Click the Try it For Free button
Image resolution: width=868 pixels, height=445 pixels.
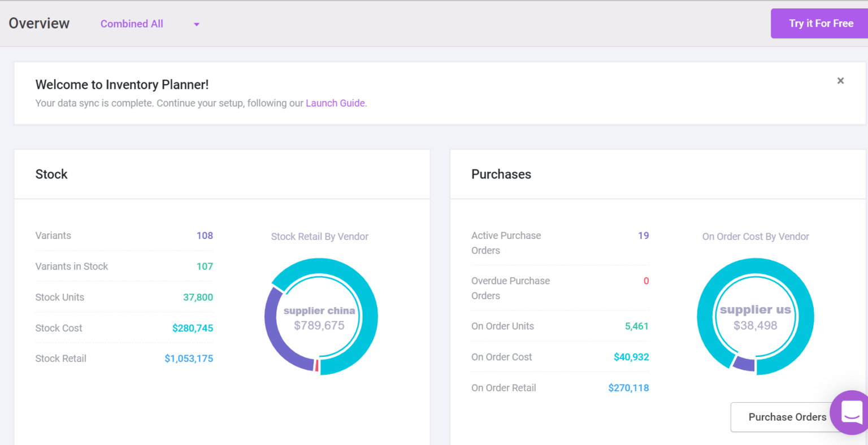pos(821,23)
